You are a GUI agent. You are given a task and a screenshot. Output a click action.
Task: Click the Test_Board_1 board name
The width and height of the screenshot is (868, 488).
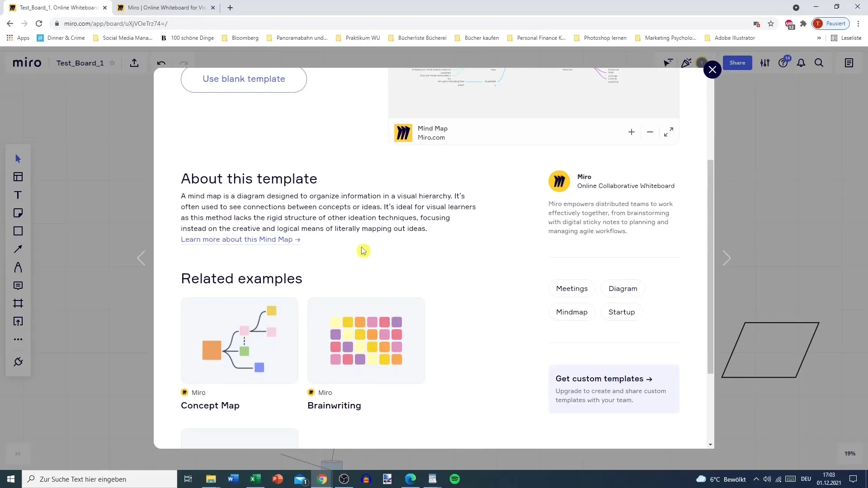80,63
